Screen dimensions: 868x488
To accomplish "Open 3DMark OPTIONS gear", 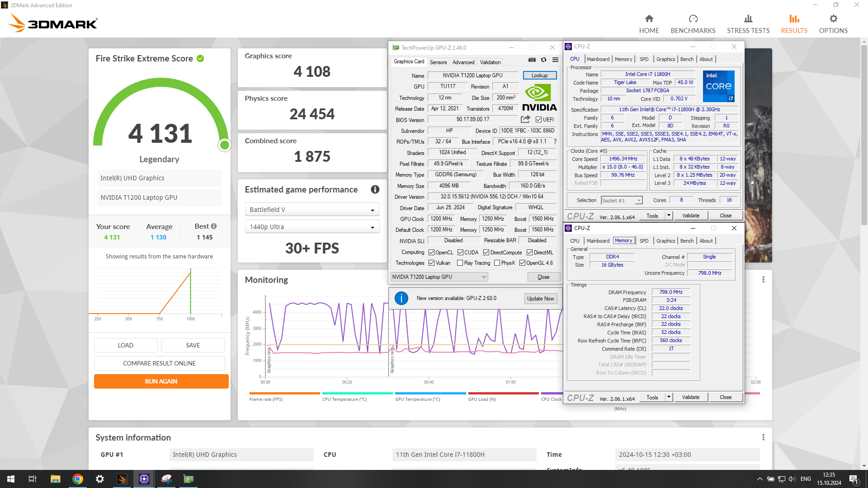I will click(x=833, y=24).
